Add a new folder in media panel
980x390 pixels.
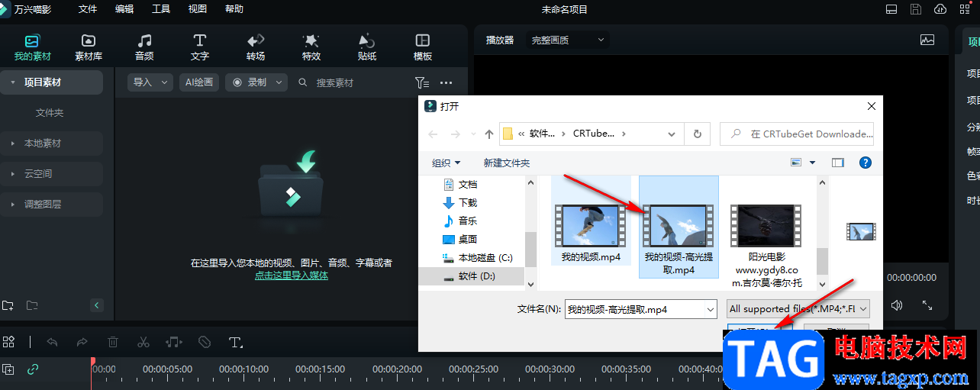[8, 305]
